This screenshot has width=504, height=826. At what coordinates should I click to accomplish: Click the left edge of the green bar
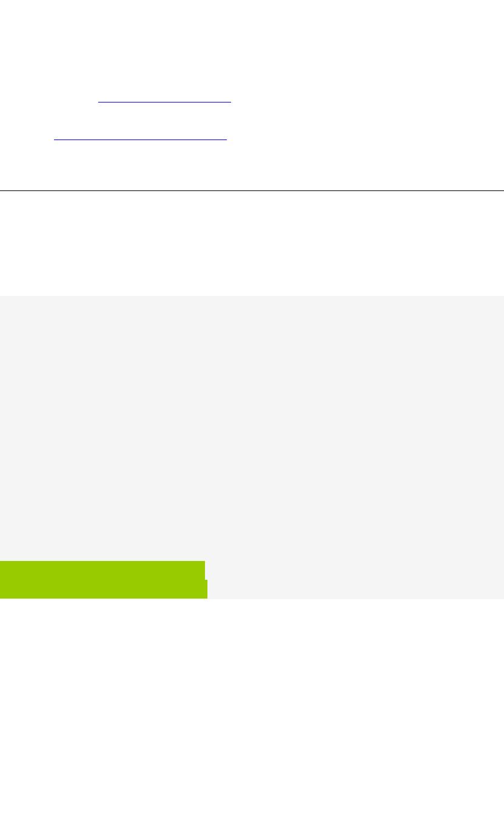(x=2, y=580)
